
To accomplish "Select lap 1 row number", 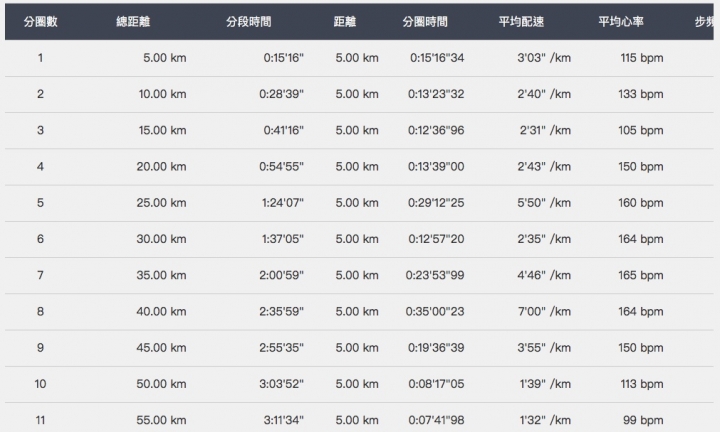I will (40, 58).
